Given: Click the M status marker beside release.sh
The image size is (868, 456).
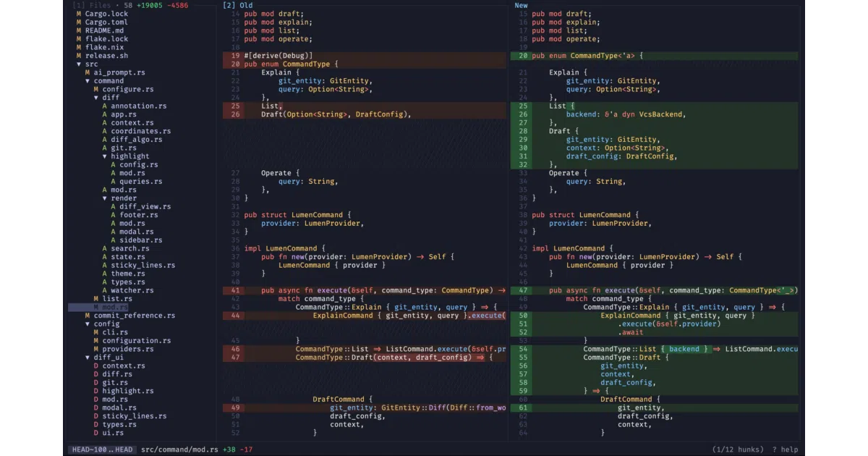Looking at the screenshot, I should (x=79, y=56).
